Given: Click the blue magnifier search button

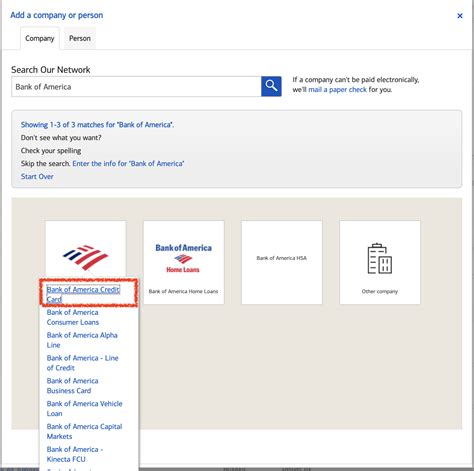Looking at the screenshot, I should 271,86.
